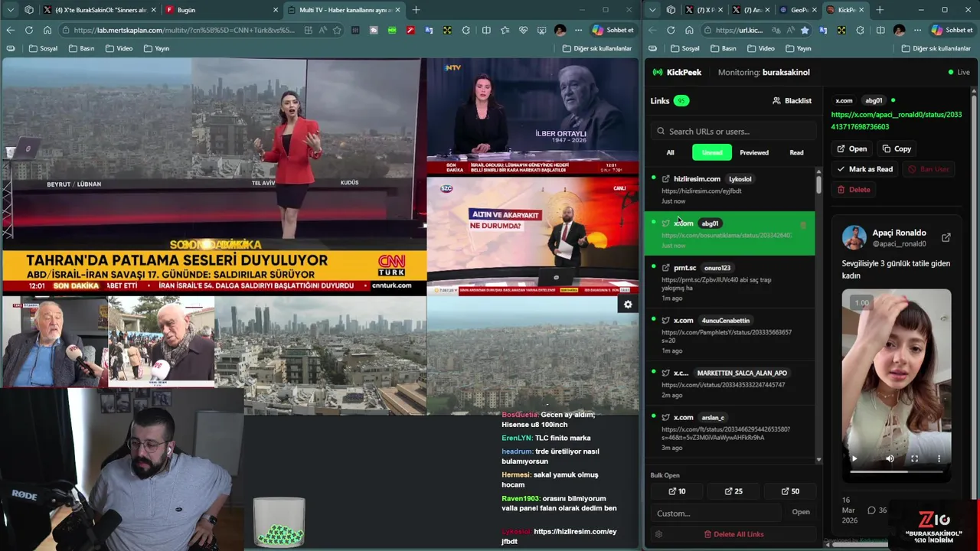The height and width of the screenshot is (551, 980).
Task: Open the Yayın bookmarks folder in left browser
Action: 156,48
